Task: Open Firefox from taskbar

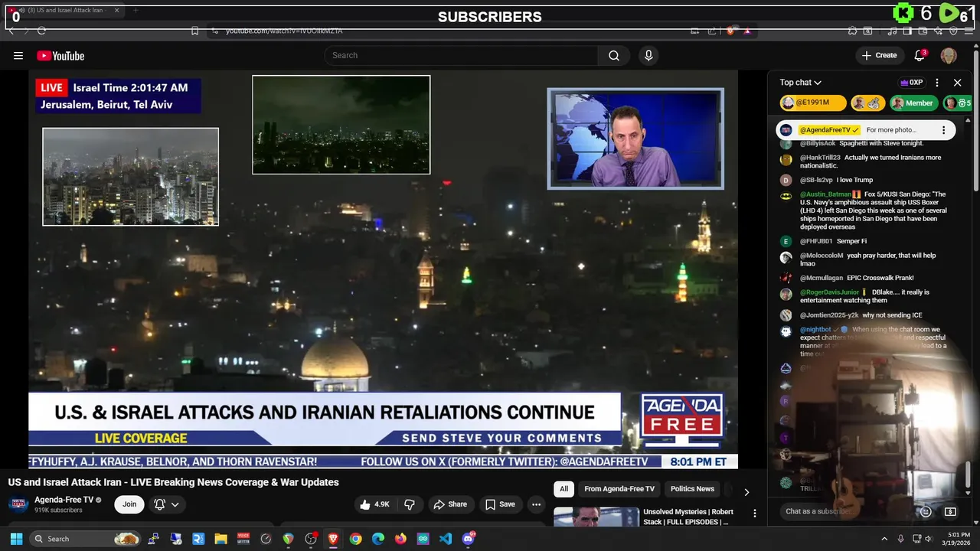Action: (x=400, y=539)
